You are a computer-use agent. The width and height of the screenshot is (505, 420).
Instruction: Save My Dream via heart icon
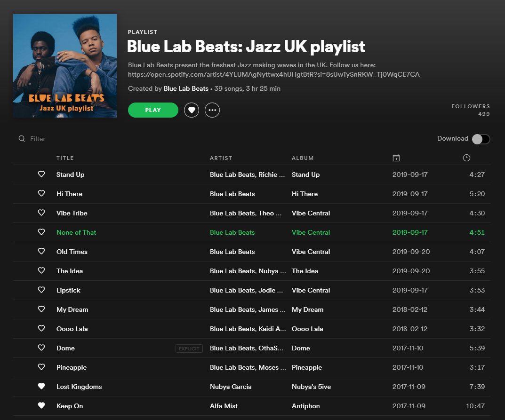click(41, 309)
